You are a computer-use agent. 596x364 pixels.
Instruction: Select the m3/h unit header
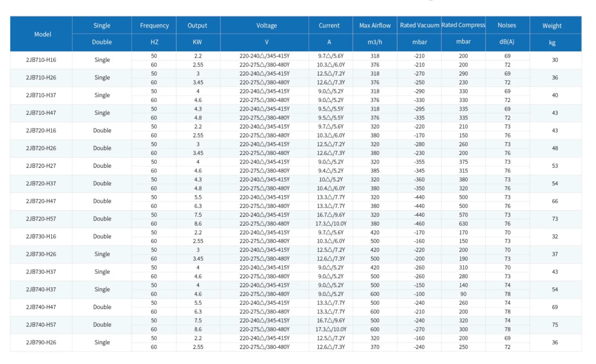click(x=375, y=42)
